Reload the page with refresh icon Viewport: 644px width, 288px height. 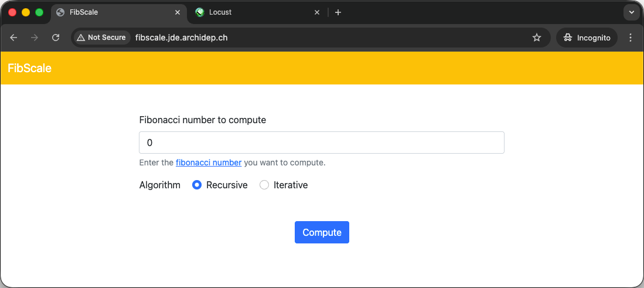coord(56,38)
